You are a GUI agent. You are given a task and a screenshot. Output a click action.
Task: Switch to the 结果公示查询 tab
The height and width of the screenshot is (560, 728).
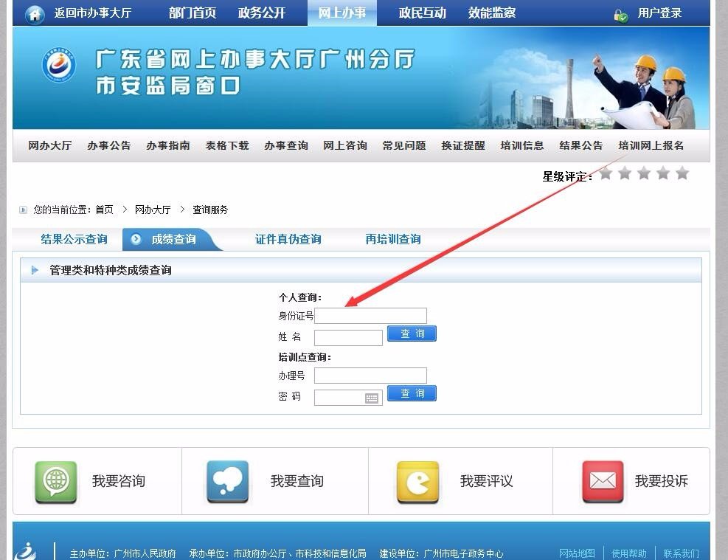(74, 239)
